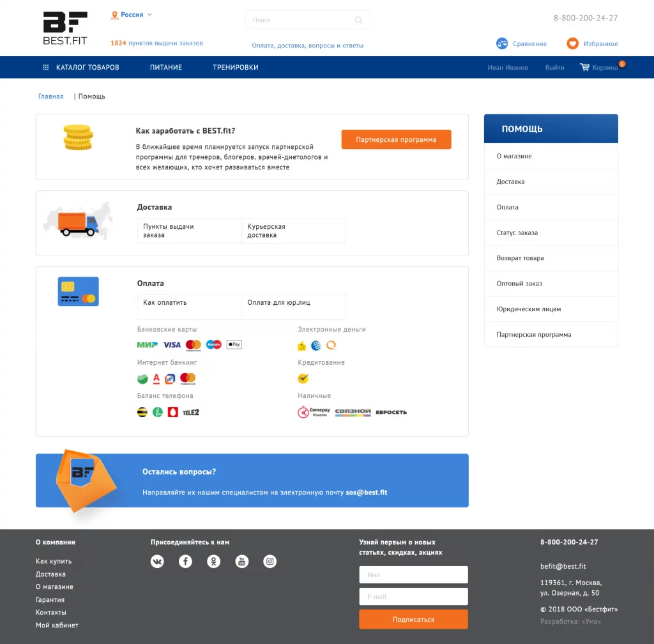Open the Instagram social icon

[270, 562]
